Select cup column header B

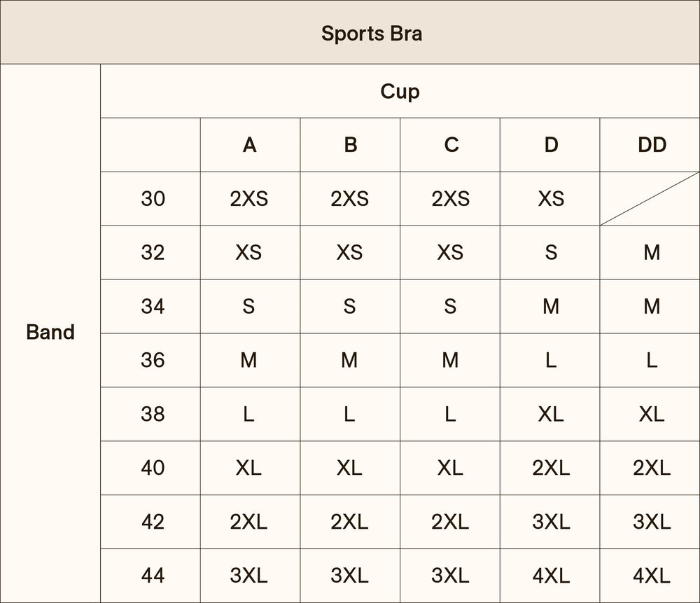coord(350,145)
